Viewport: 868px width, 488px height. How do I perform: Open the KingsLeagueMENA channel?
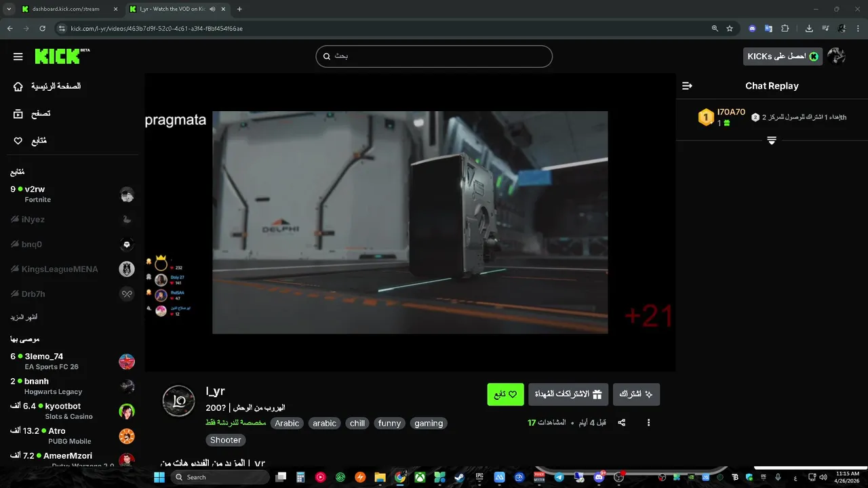pyautogui.click(x=72, y=269)
